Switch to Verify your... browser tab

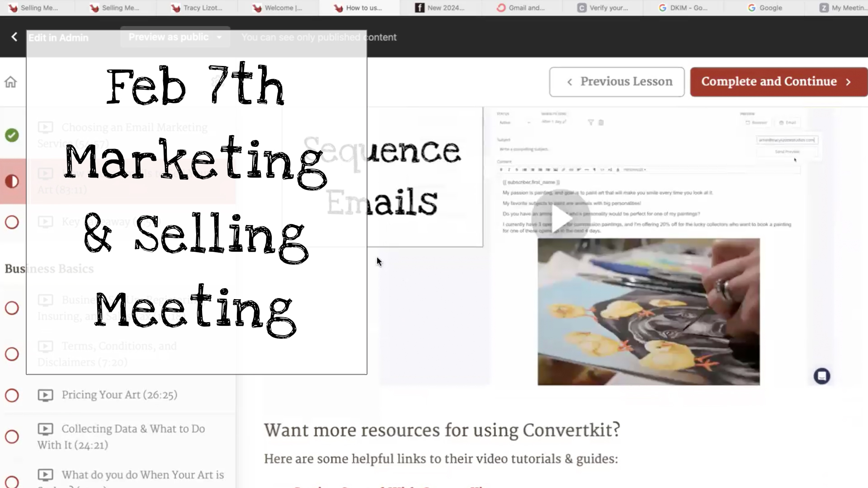[603, 8]
